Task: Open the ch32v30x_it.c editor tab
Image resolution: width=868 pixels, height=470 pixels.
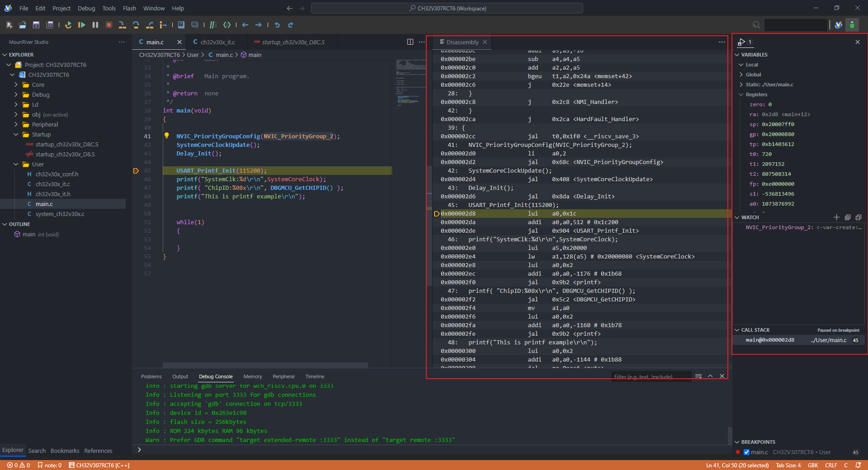Action: tap(217, 42)
